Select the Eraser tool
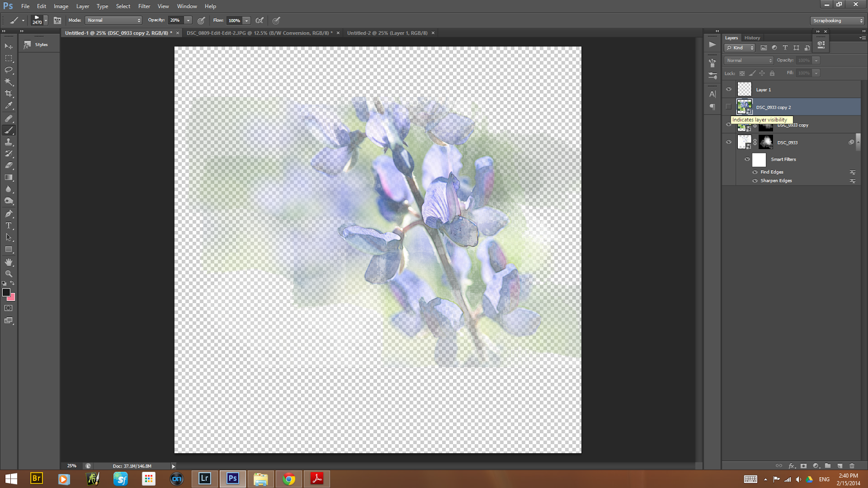This screenshot has height=488, width=868. [9, 166]
